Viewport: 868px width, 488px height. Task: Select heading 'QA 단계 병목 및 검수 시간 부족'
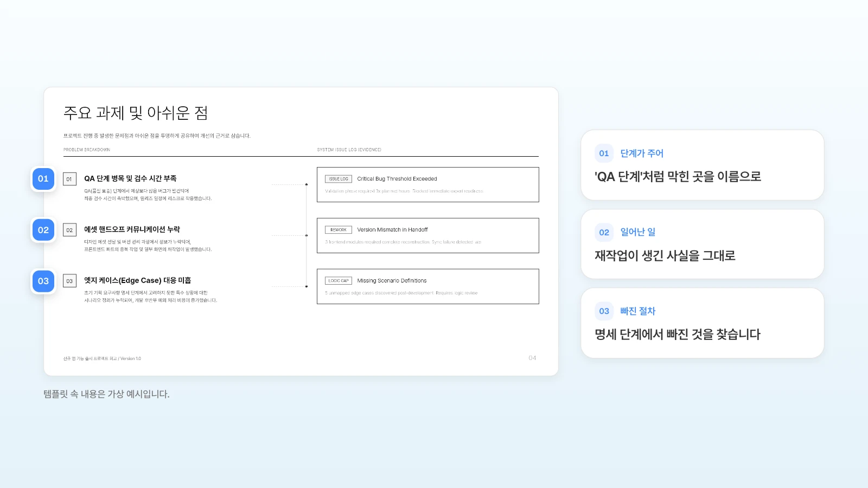tap(130, 178)
